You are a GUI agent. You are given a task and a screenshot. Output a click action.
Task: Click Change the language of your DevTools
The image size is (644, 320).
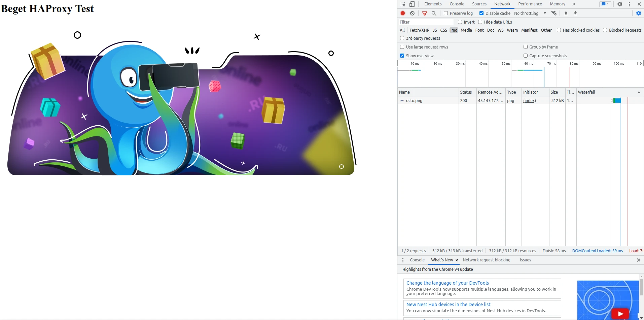[448, 283]
